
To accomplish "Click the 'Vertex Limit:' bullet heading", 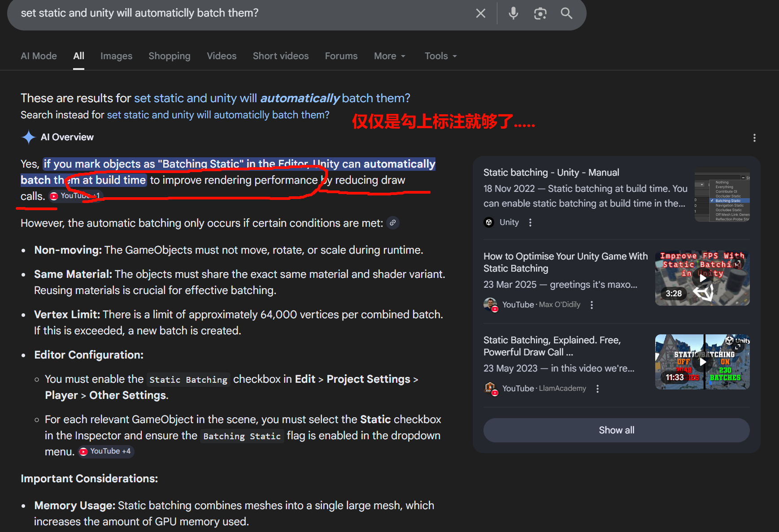I will pos(67,315).
